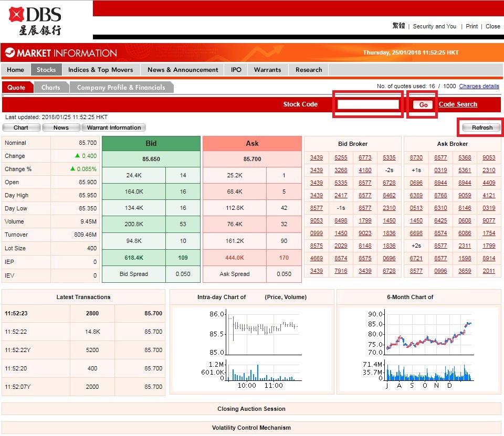Open the Charts sub-tab

coord(51,88)
